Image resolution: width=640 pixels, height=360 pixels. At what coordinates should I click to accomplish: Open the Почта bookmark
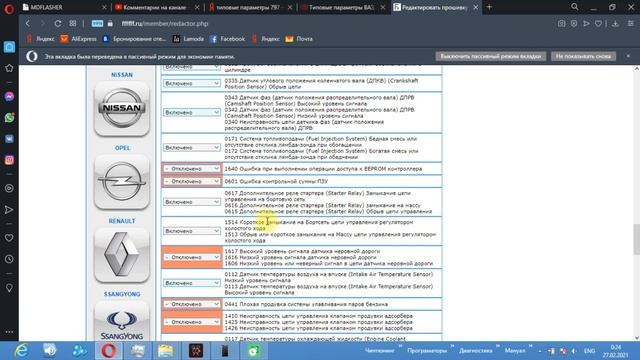coord(299,39)
